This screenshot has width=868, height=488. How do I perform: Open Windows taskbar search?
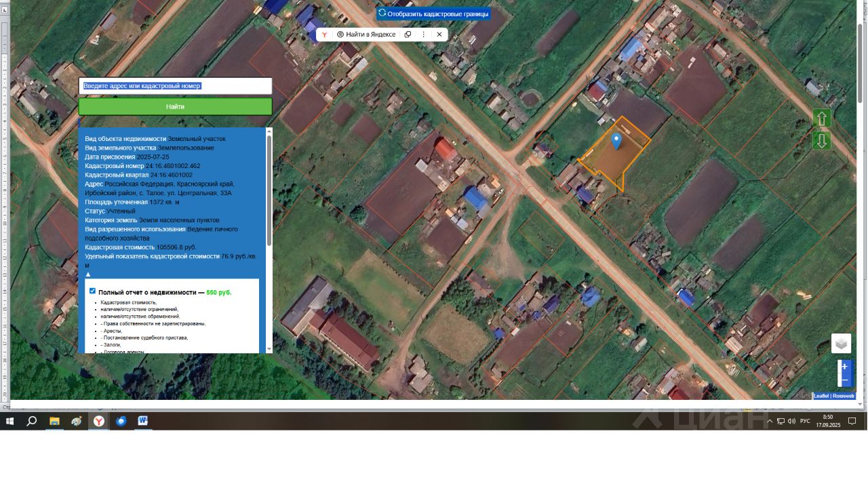[x=32, y=421]
